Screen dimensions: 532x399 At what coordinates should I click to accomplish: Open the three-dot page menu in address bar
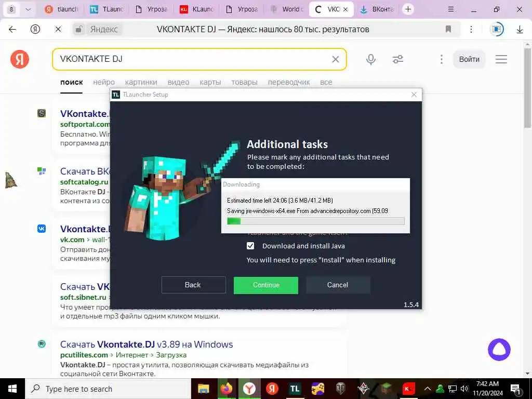[x=471, y=29]
